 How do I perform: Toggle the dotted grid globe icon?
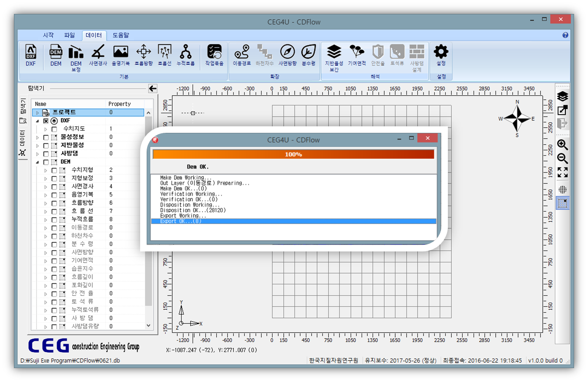(562, 189)
